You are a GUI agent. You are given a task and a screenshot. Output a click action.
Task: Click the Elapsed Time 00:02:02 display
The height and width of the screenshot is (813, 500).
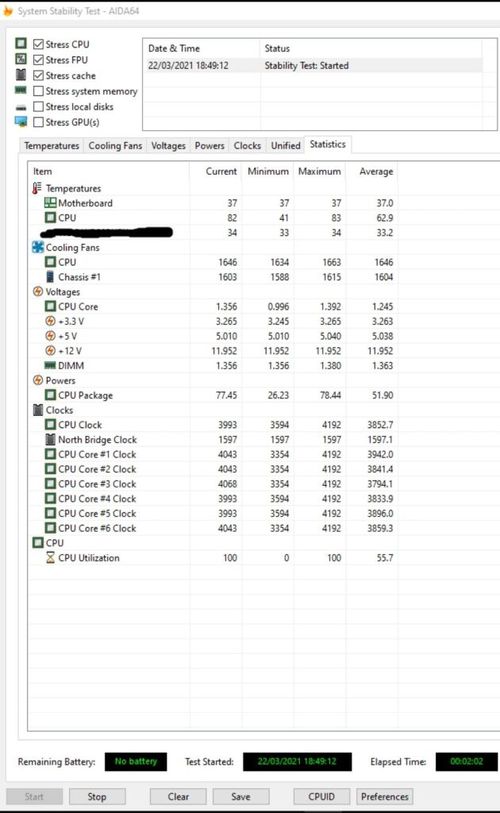[466, 761]
